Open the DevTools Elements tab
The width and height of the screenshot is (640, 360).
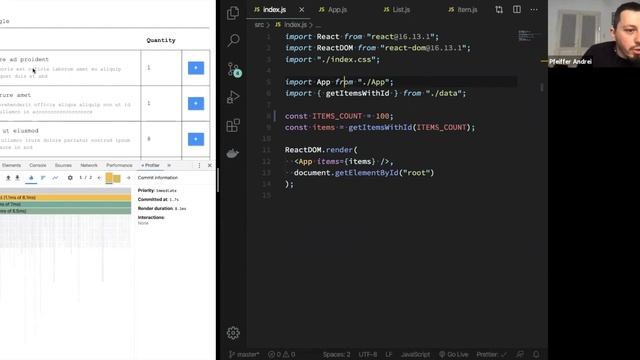[x=11, y=165]
